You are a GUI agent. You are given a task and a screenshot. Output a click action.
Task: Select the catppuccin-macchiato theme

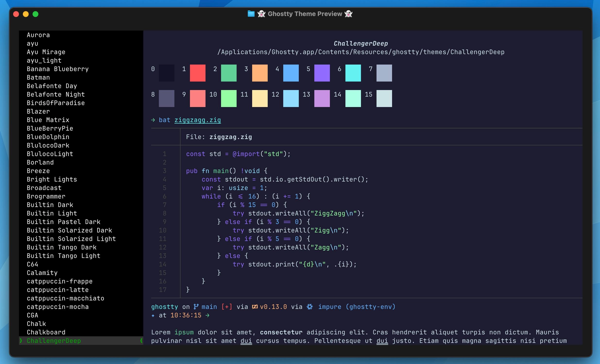tap(66, 298)
